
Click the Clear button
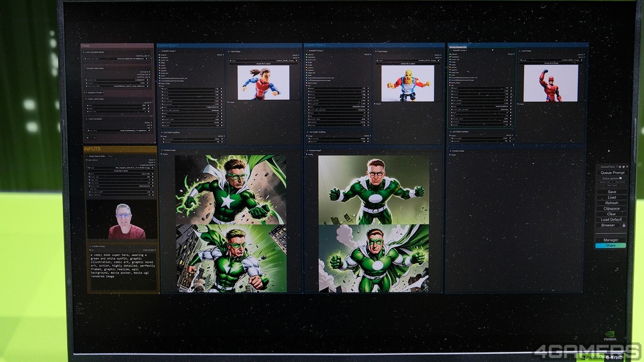pos(612,214)
